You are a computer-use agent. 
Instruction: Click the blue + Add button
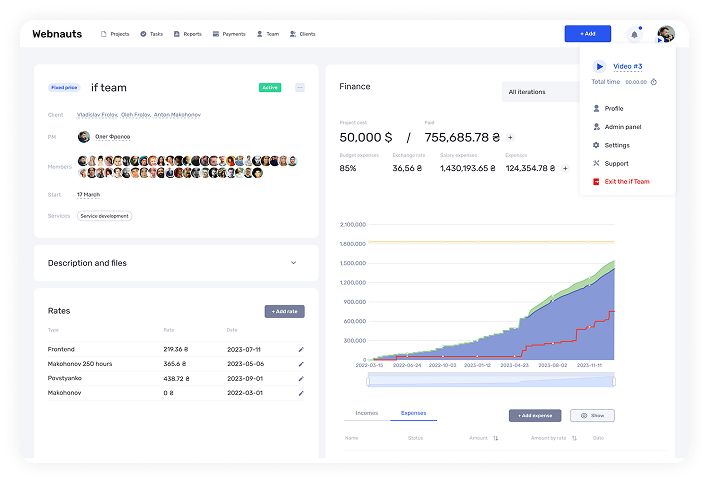pos(587,33)
